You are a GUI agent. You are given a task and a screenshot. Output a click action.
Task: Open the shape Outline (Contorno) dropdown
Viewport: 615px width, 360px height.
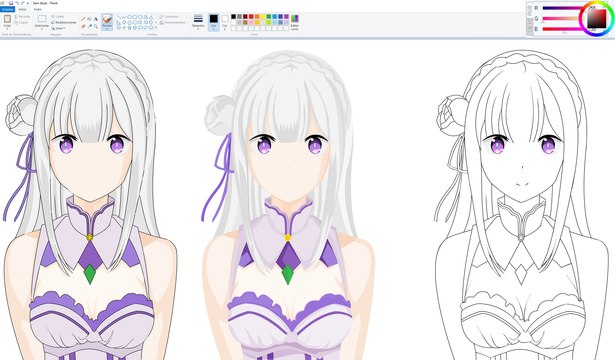[169, 16]
